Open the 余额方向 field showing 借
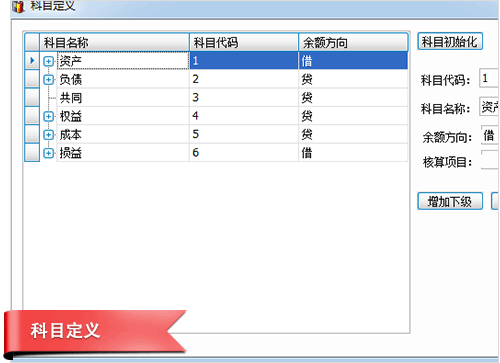 point(490,135)
